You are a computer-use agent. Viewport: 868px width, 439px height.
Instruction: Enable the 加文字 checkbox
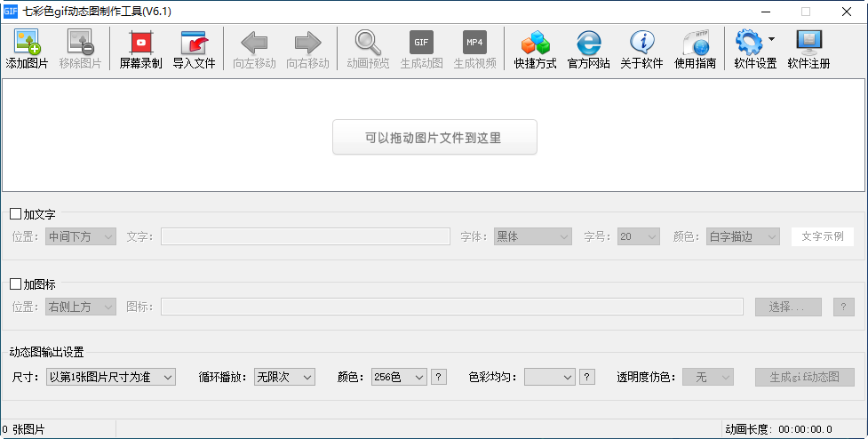point(15,213)
